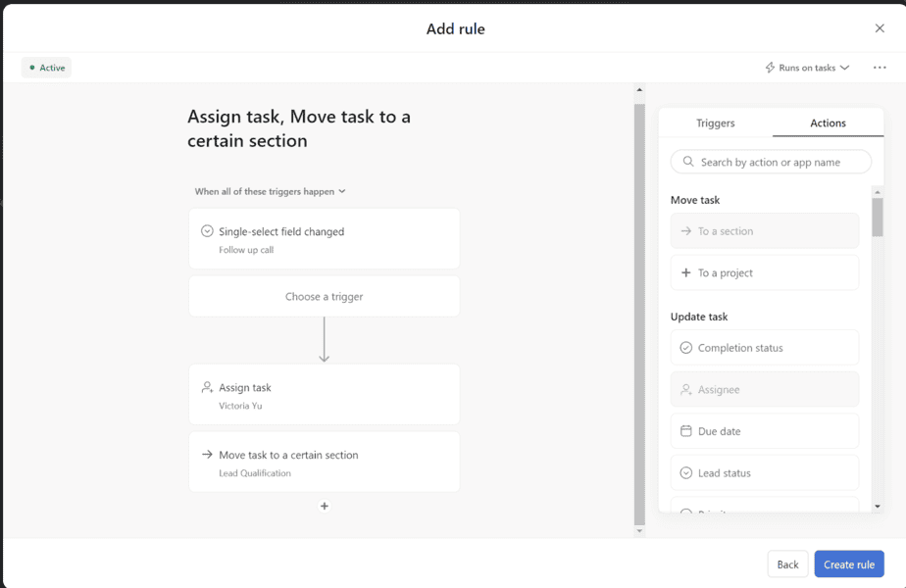Click the circled icon on Single-select field changed

[207, 230]
